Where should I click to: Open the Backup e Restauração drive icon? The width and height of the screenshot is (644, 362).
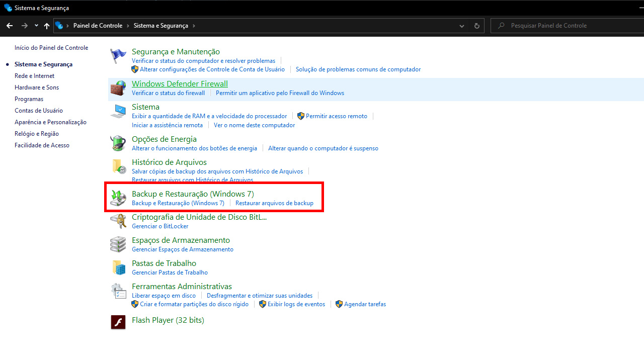point(118,198)
